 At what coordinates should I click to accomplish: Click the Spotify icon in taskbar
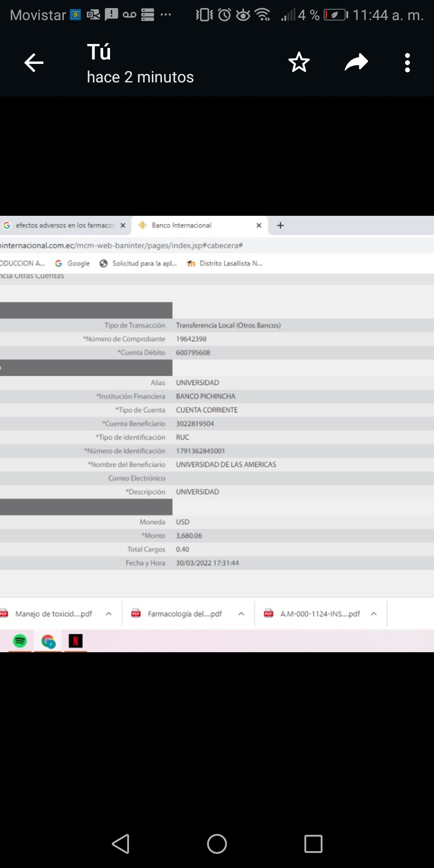point(20,641)
